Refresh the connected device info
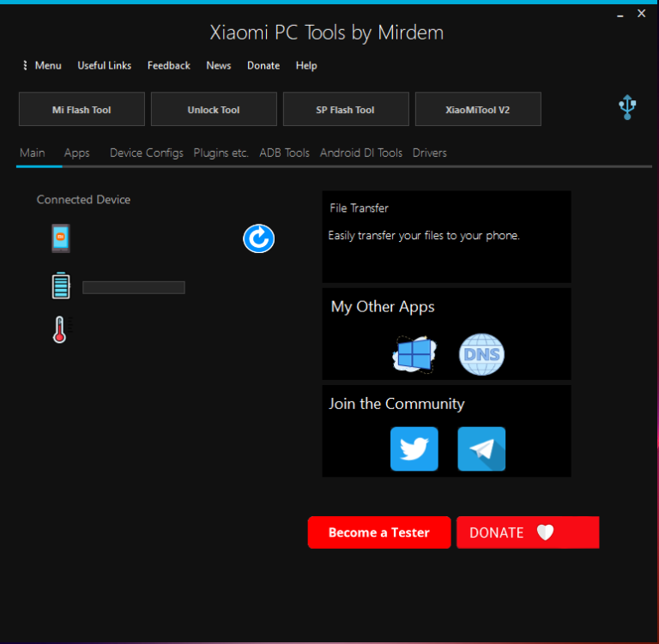Viewport: 659px width, 644px height. [x=258, y=238]
